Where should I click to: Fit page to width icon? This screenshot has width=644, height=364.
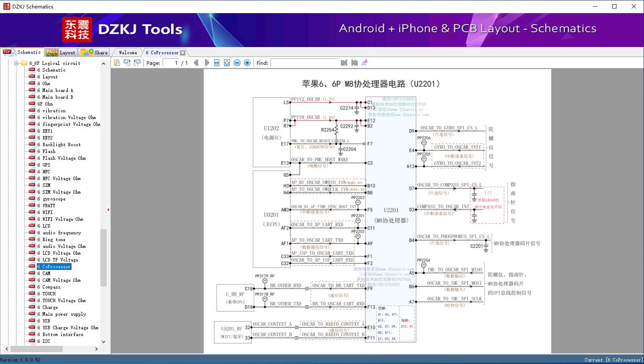point(217,63)
